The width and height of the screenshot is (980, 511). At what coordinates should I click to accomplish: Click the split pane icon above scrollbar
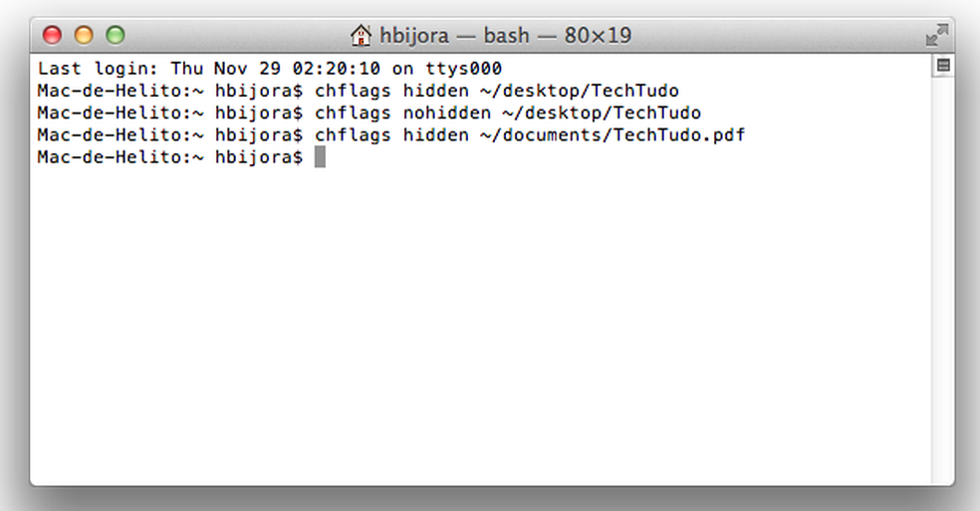pyautogui.click(x=943, y=66)
